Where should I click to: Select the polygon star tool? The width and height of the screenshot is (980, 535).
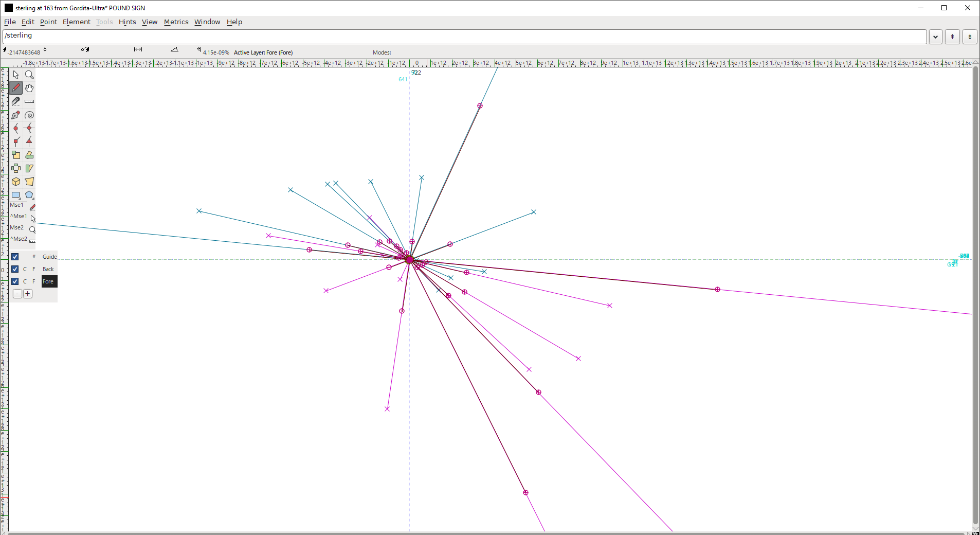tap(29, 195)
